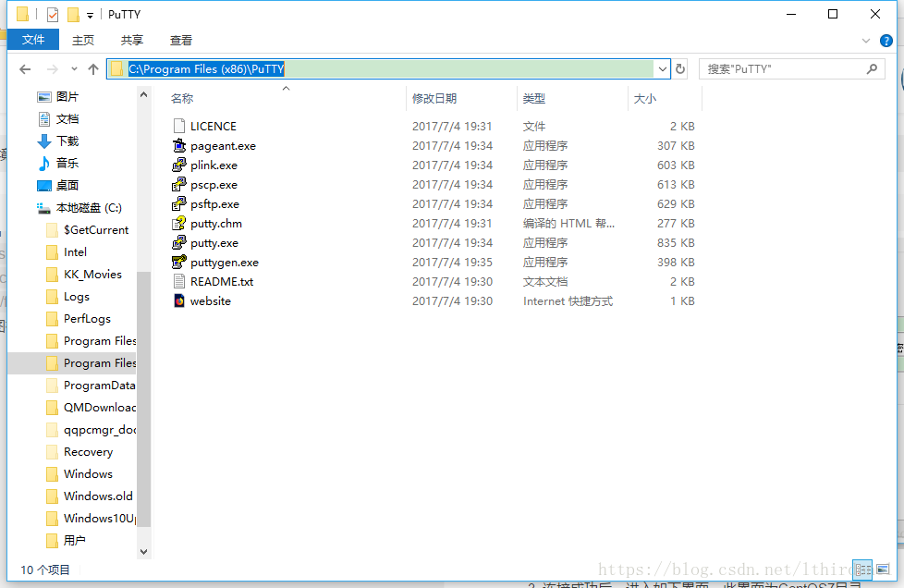This screenshot has width=904, height=588.
Task: Click the website shortcut icon
Action: click(179, 300)
